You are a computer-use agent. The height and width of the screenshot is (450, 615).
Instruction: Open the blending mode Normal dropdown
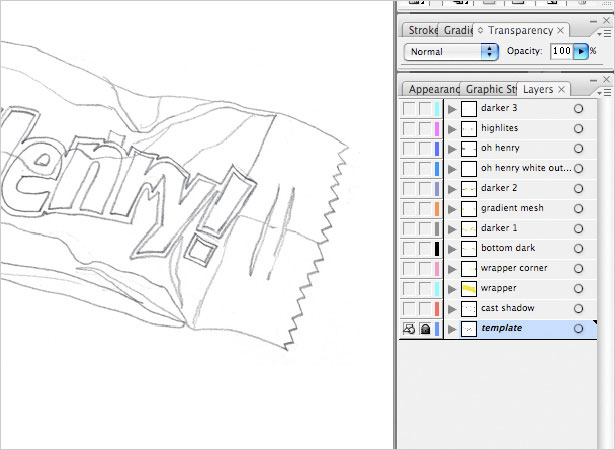451,52
